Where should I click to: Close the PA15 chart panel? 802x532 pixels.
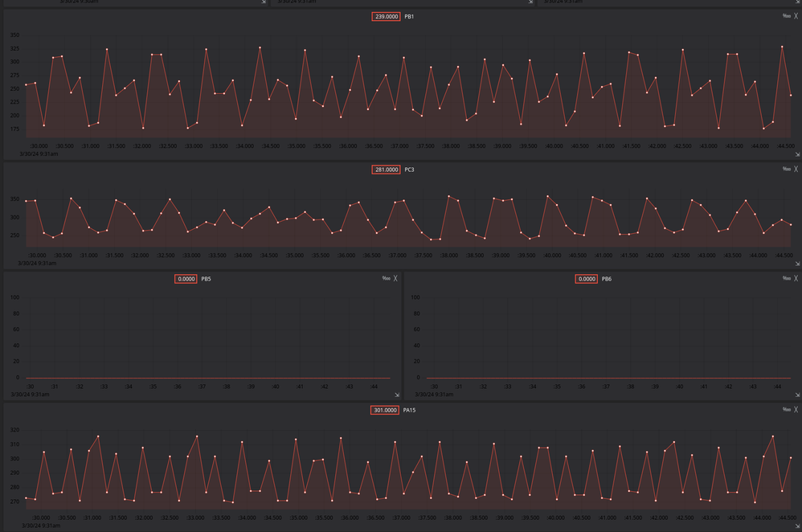[x=796, y=410]
